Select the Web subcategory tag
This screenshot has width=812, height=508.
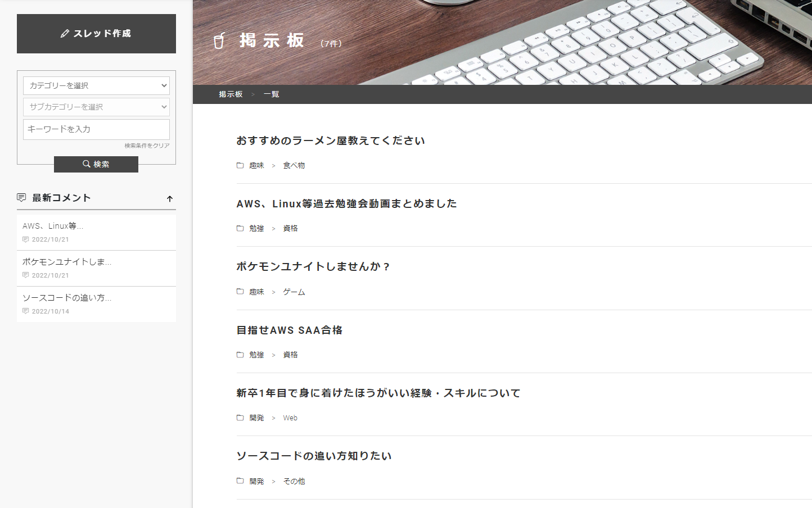point(290,418)
